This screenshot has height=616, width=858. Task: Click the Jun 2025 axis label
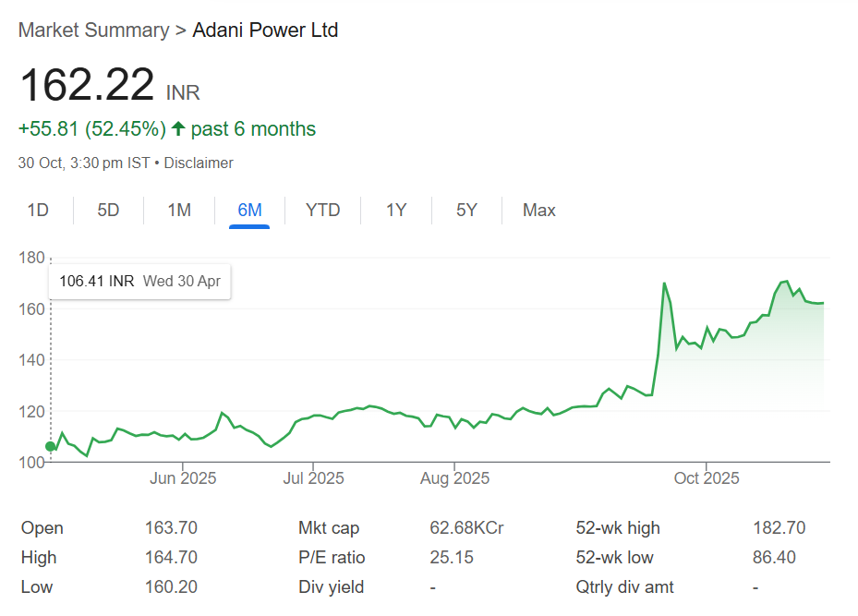pos(183,478)
